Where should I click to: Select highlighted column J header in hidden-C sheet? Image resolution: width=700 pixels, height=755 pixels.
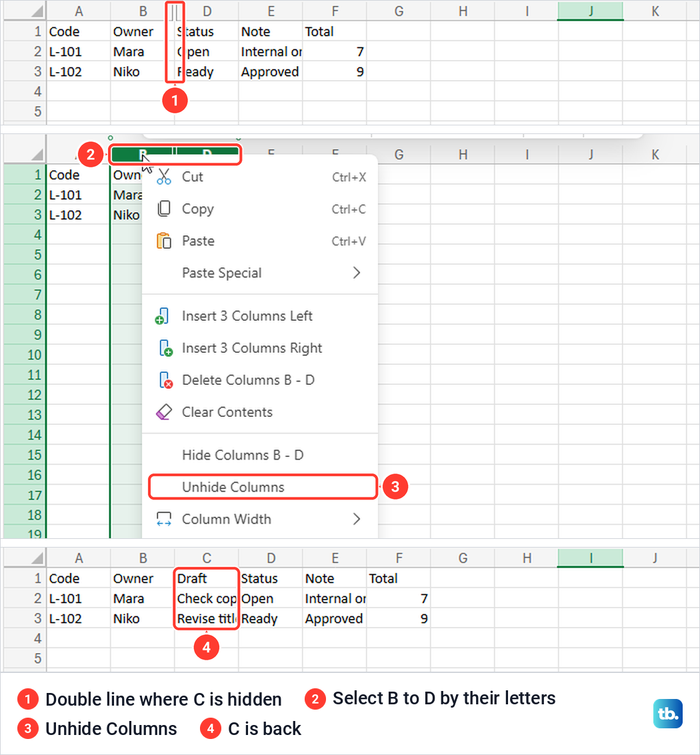590,11
